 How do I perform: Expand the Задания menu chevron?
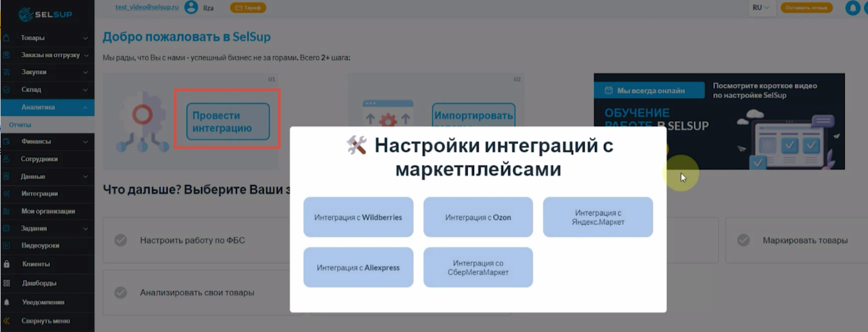(86, 228)
